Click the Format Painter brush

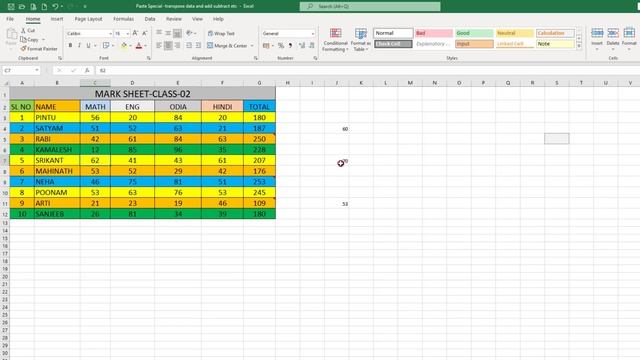tap(23, 49)
